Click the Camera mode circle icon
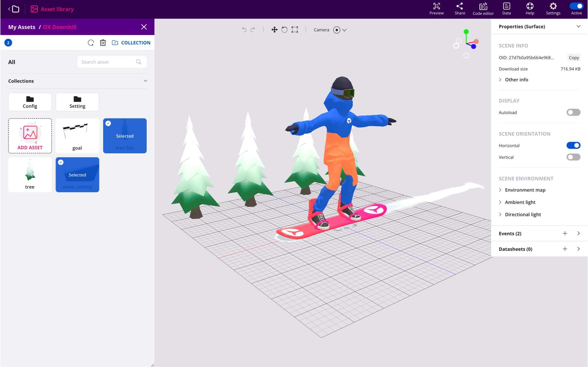The width and height of the screenshot is (588, 367). pyautogui.click(x=337, y=30)
